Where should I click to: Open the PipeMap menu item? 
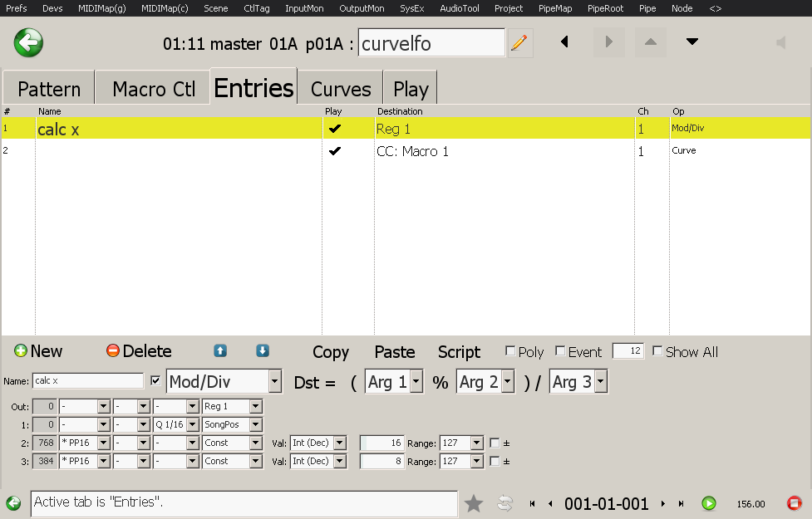(554, 8)
